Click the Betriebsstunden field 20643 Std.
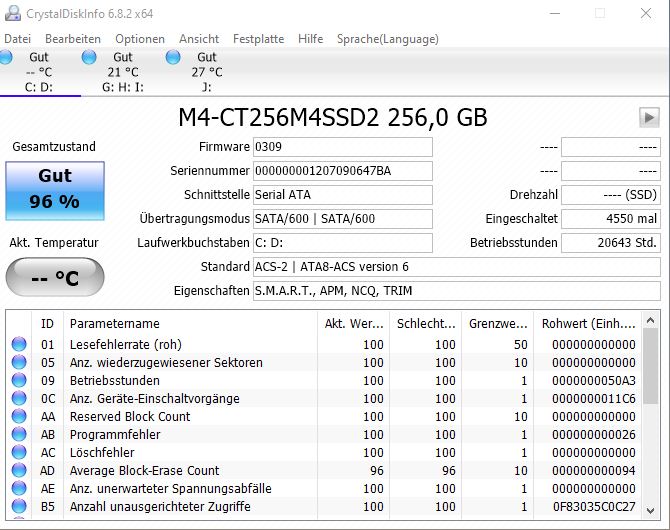Viewport: 670px width, 530px height. click(611, 243)
